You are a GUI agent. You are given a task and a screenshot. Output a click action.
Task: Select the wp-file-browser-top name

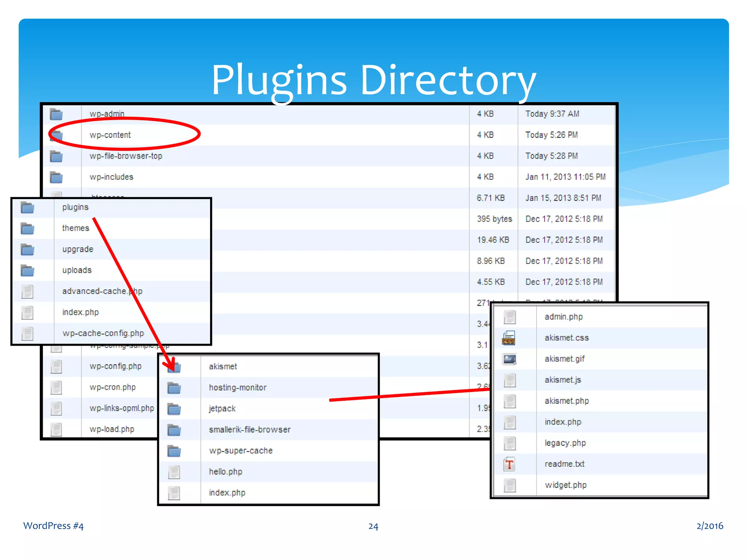pos(126,156)
